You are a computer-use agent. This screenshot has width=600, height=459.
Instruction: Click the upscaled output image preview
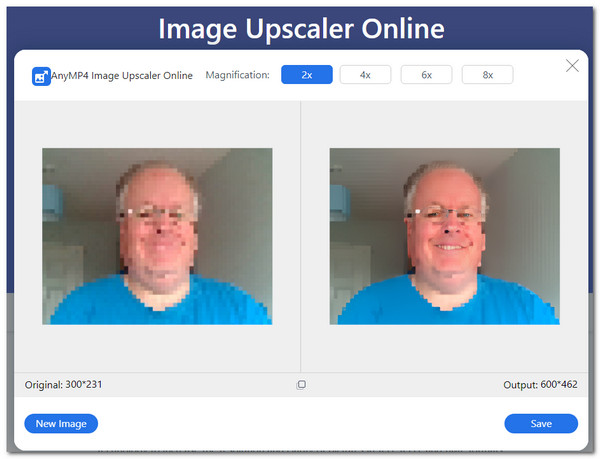[x=445, y=236]
